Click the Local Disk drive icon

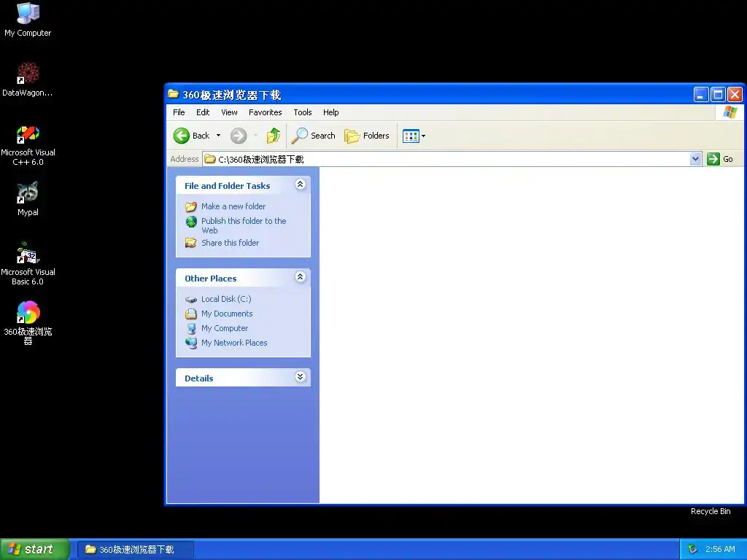(x=191, y=300)
